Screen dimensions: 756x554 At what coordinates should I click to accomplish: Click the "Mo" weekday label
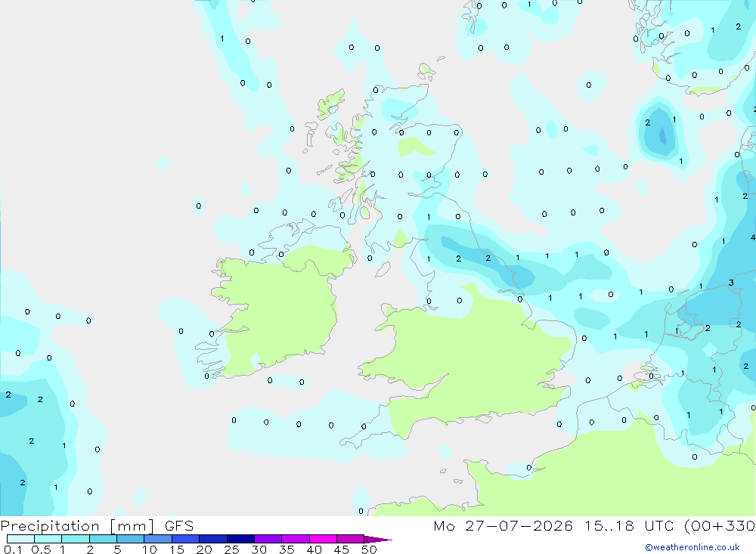click(444, 525)
